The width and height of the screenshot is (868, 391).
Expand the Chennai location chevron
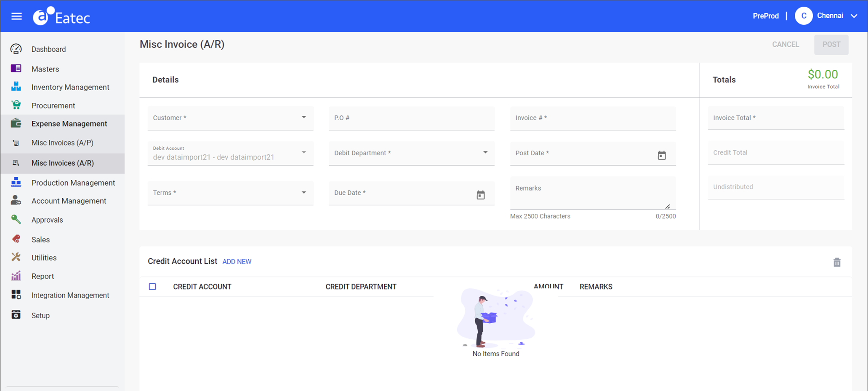pos(854,16)
